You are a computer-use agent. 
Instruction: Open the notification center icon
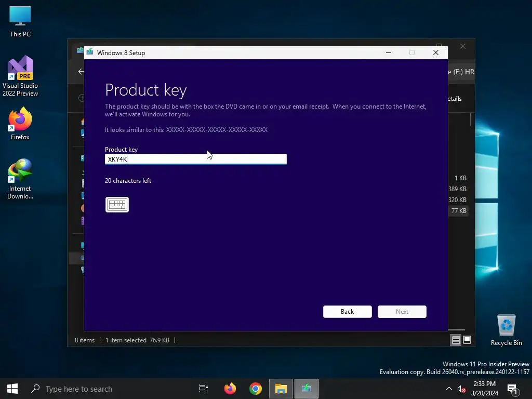click(512, 389)
